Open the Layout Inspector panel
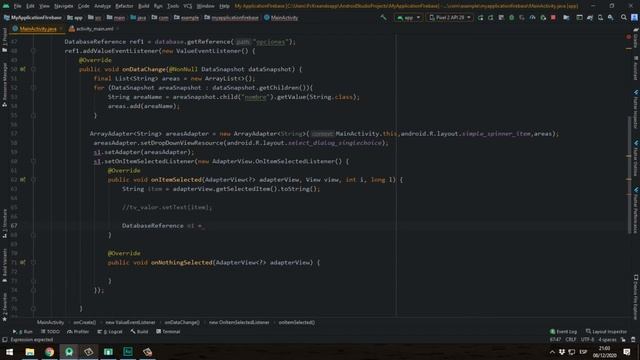This screenshot has width=640, height=360. (606, 332)
